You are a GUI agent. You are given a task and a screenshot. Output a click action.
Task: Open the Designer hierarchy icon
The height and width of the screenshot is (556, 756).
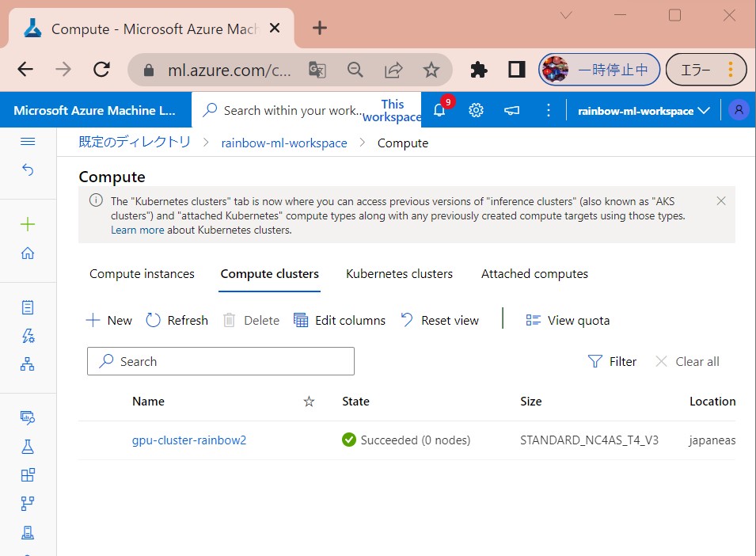click(28, 364)
